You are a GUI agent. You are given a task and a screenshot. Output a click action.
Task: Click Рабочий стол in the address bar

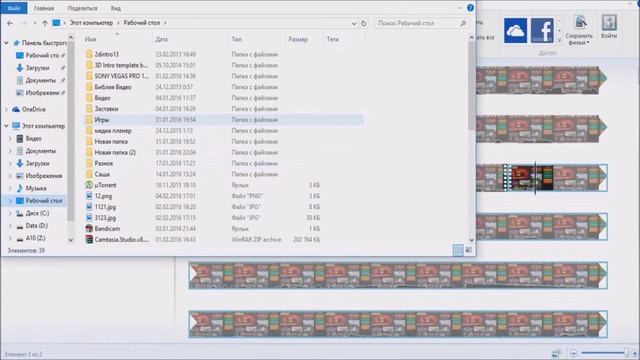(142, 23)
